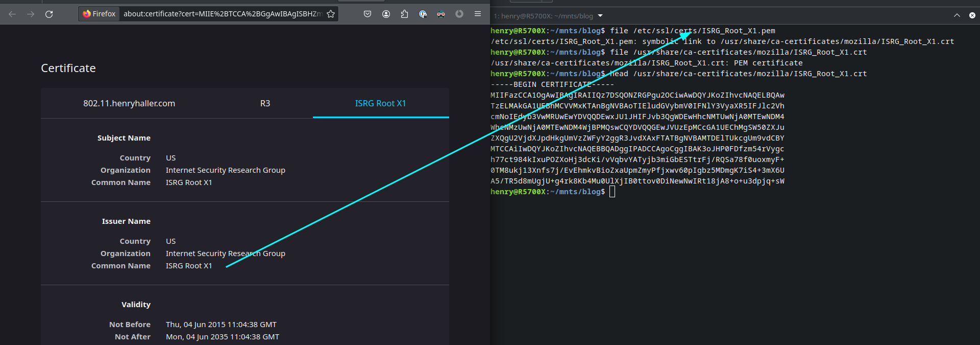This screenshot has width=980, height=345.
Task: Switch to the 802.11.henryhaller.com certificate tab
Action: tap(129, 103)
